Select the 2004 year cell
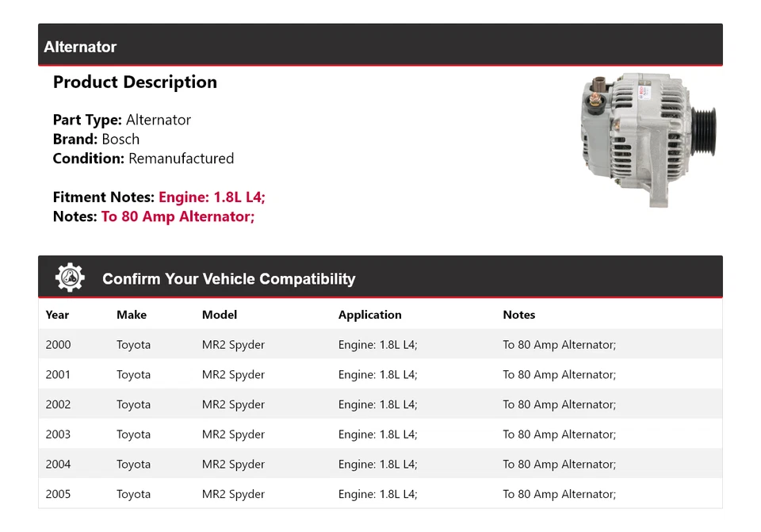The height and width of the screenshot is (532, 761). tap(58, 465)
